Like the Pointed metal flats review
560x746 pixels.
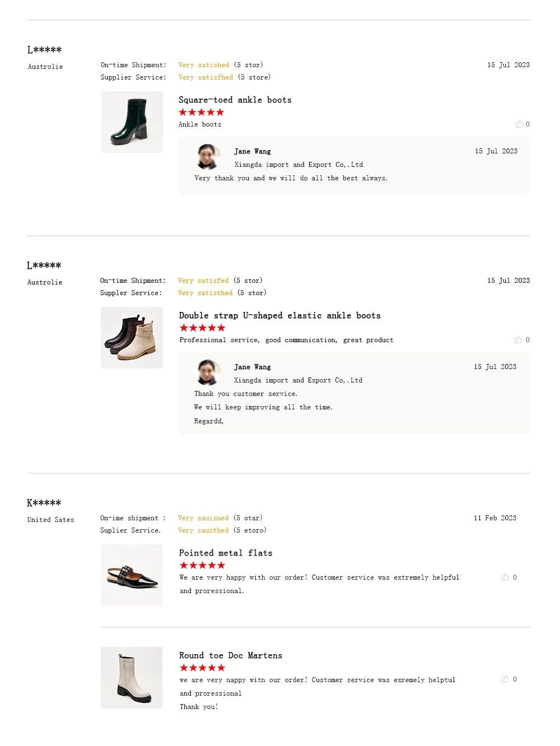pos(505,577)
